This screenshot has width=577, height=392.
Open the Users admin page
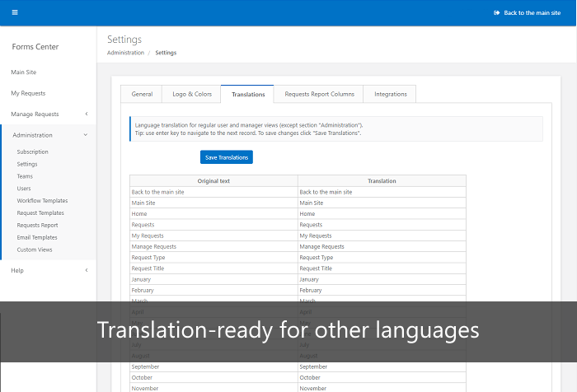[x=24, y=189]
